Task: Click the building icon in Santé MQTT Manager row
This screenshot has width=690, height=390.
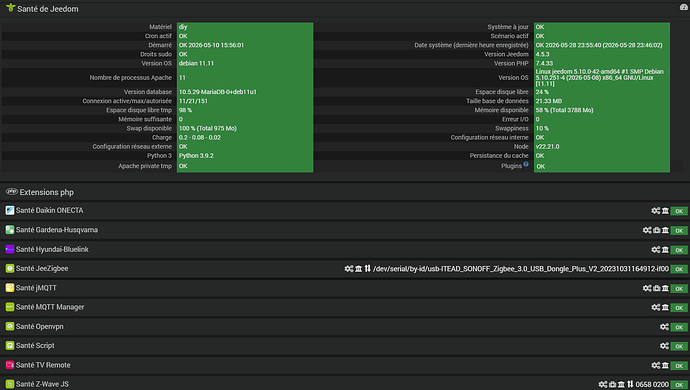Action: pos(665,307)
